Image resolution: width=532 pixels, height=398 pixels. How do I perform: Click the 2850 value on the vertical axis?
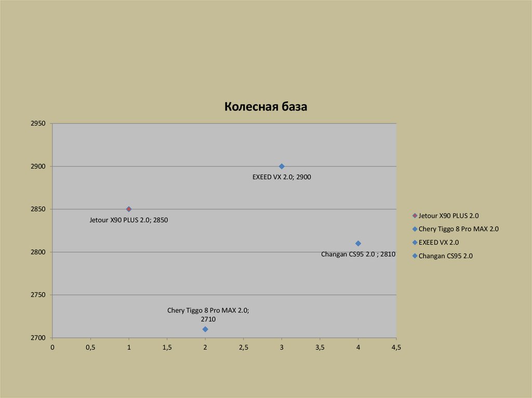point(38,209)
